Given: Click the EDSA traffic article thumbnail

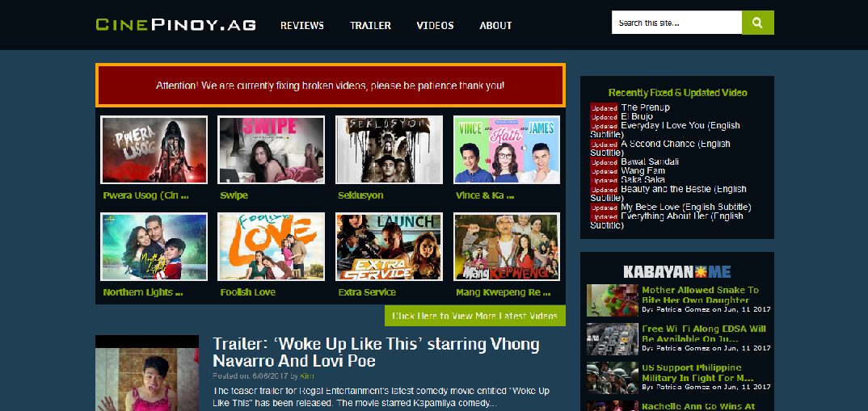Looking at the screenshot, I should [613, 338].
